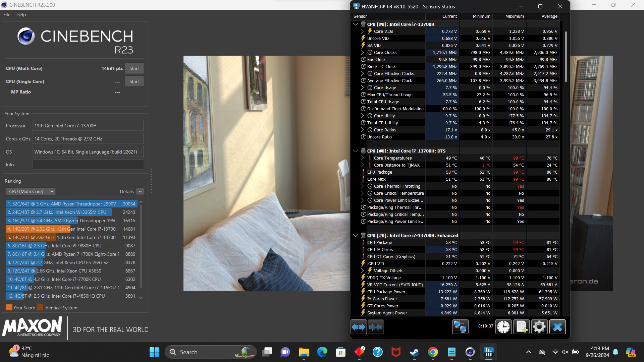
Task: Open the weather widget showing 32°C
Action: 29,352
